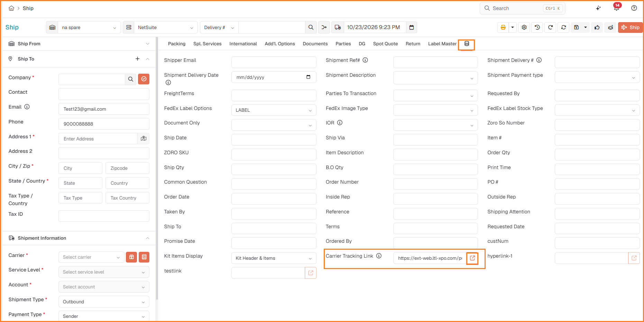This screenshot has width=644, height=322.
Task: Click the refresh sync icon
Action: tap(563, 27)
